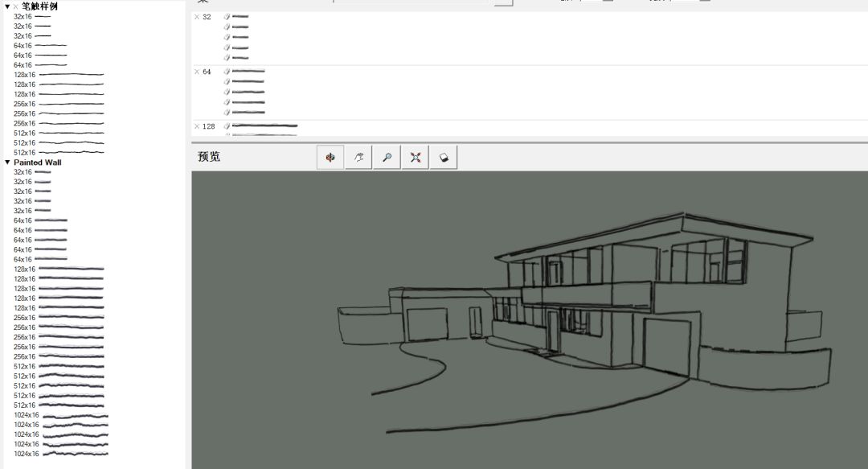Select first 128x16 stroke under 笔触样例
This screenshot has height=469, width=868.
59,75
